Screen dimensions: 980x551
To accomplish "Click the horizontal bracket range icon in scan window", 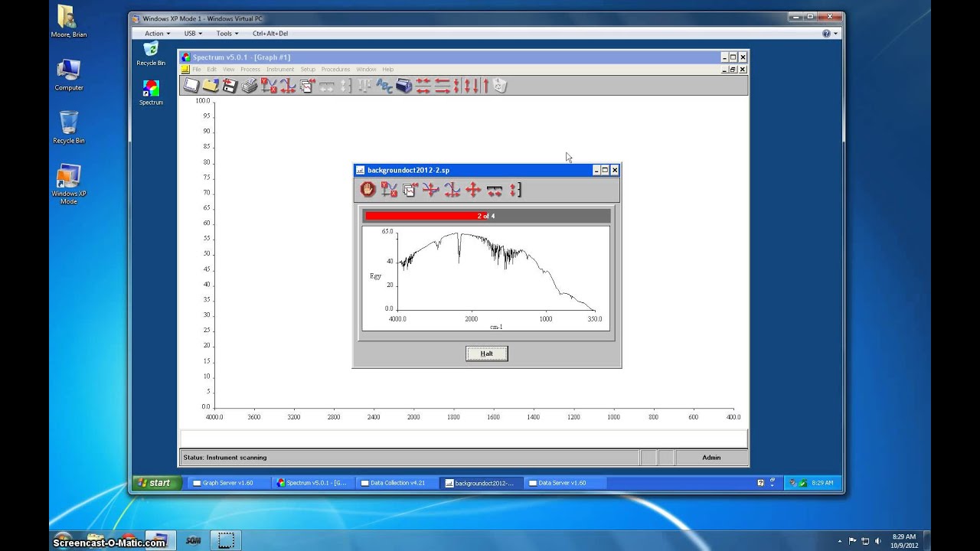I will pyautogui.click(x=495, y=190).
